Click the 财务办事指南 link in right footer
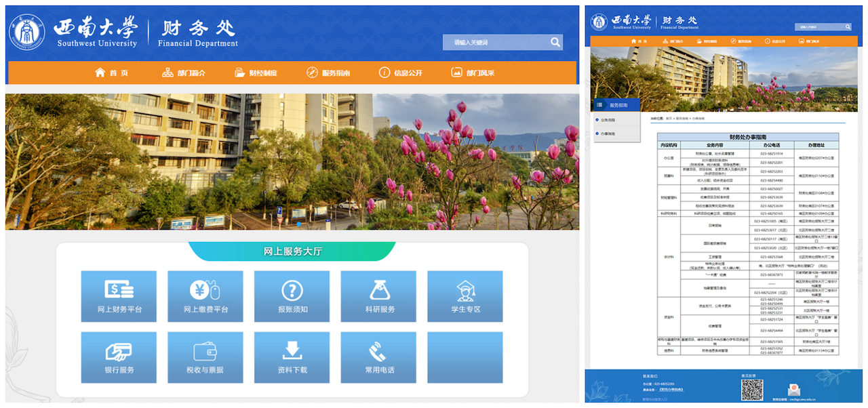The image size is (868, 408). (x=671, y=390)
